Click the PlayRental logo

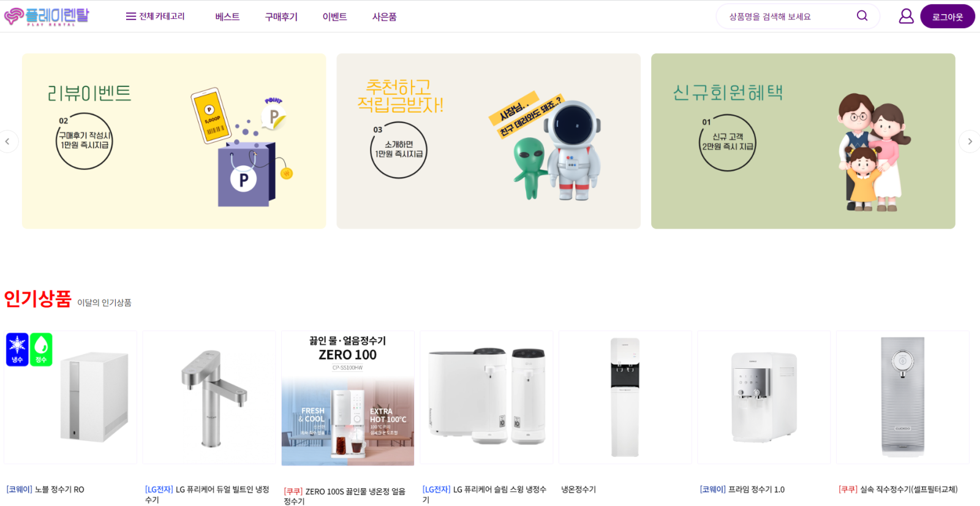[47, 17]
